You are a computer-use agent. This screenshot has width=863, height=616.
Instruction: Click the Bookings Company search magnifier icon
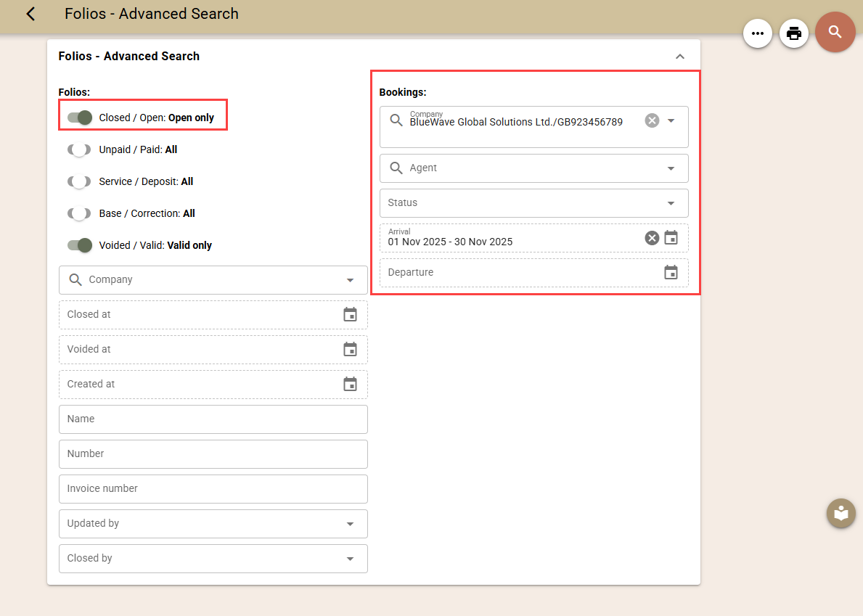[396, 120]
